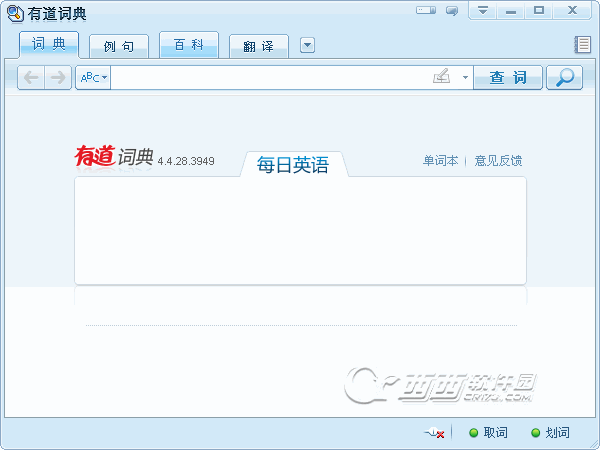This screenshot has height=450, width=600.
Task: Toggle the 取词 word capture option
Action: pyautogui.click(x=489, y=433)
